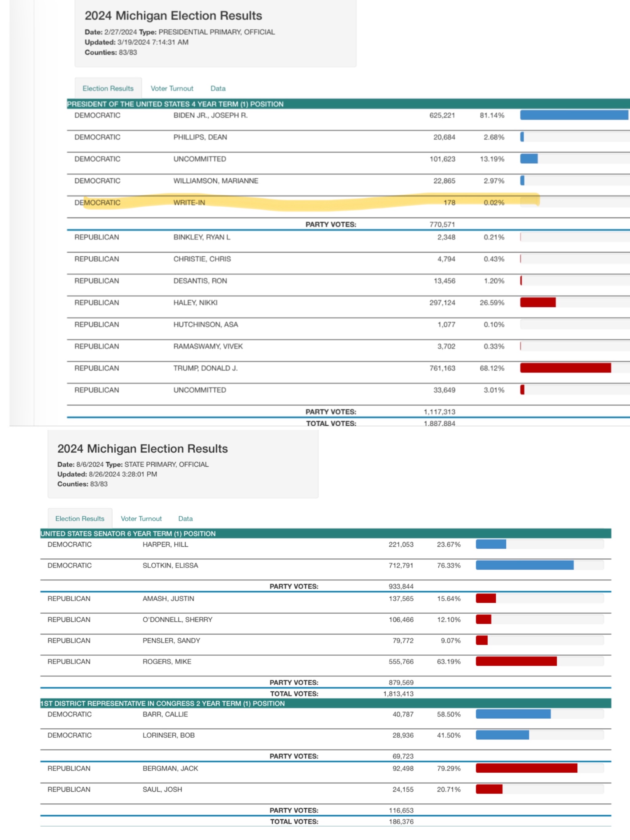630x840 pixels.
Task: Click the 1st District Representative in Congress header
Action: (x=326, y=703)
